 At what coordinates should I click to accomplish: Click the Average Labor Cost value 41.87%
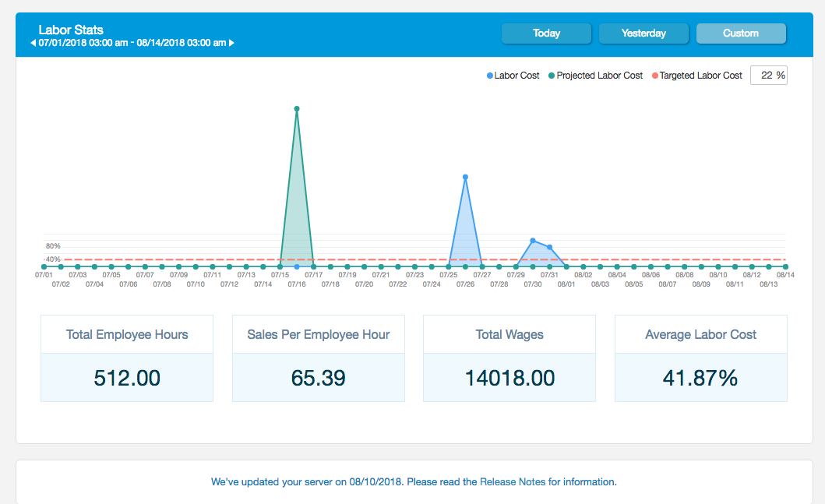[x=700, y=379]
